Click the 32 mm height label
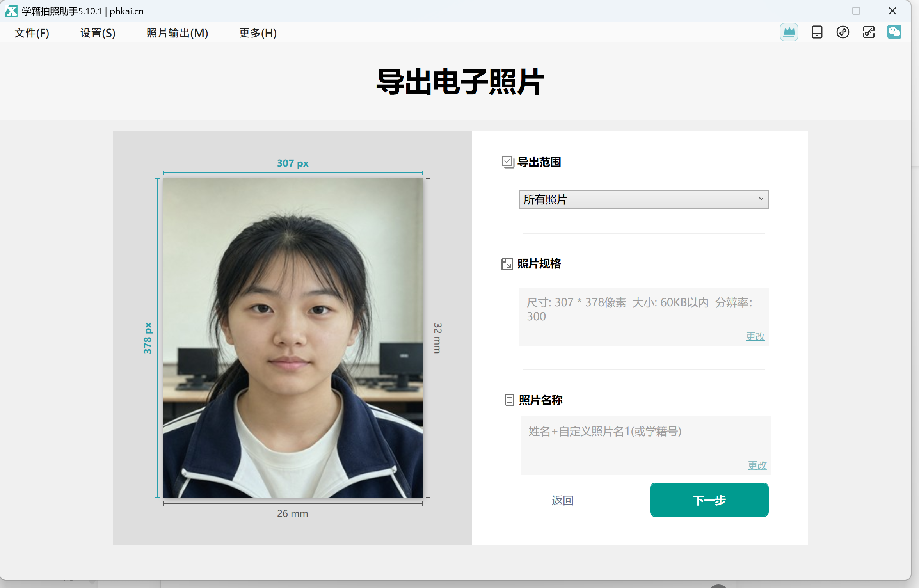The image size is (919, 588). (x=437, y=338)
